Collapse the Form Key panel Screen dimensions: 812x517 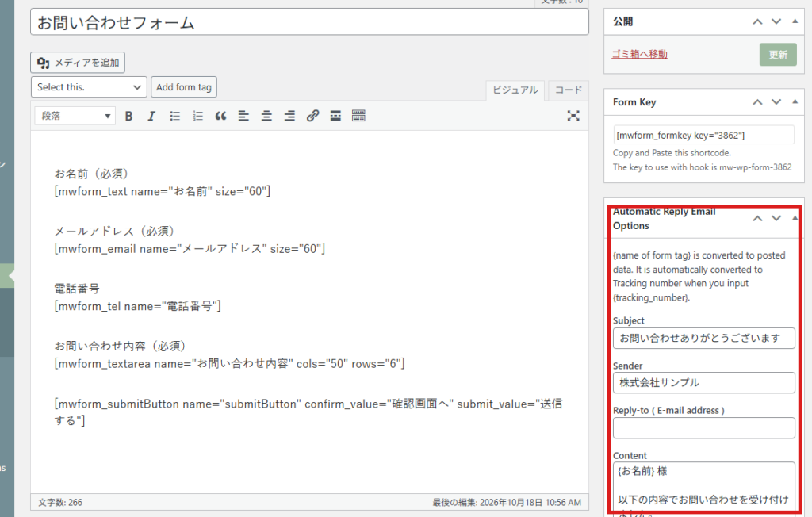point(795,102)
